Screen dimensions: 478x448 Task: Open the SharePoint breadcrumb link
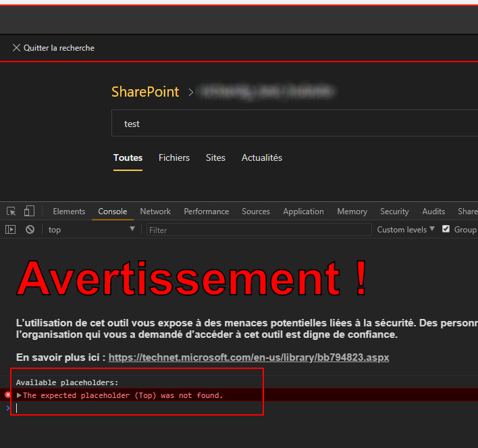pos(145,91)
